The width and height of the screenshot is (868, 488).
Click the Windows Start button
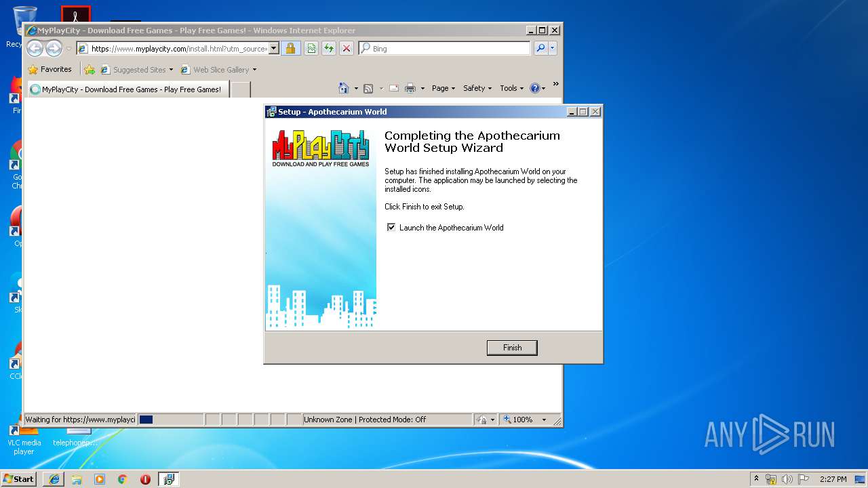pos(19,479)
